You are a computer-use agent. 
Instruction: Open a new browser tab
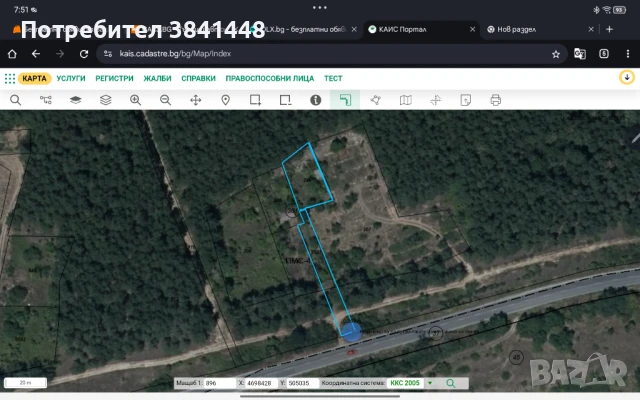point(609,29)
